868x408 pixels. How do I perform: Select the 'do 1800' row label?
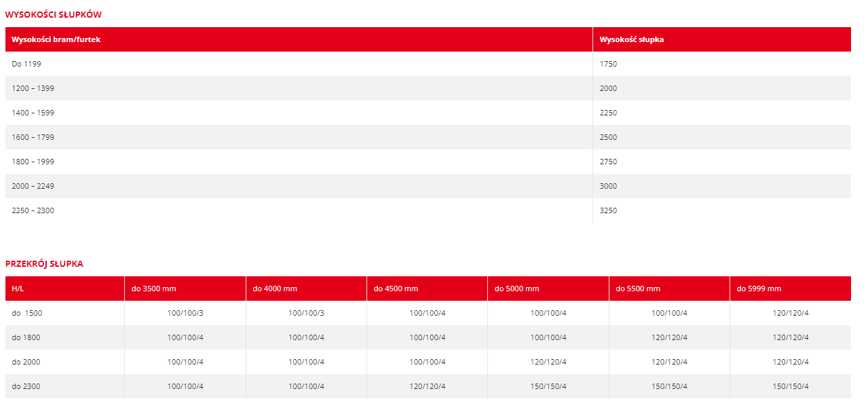coord(64,337)
